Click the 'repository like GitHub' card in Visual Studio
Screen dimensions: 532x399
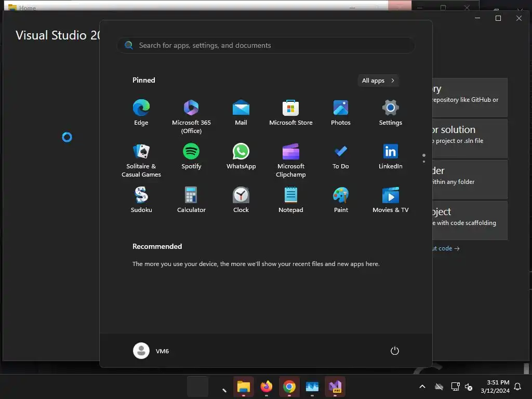[470, 97]
